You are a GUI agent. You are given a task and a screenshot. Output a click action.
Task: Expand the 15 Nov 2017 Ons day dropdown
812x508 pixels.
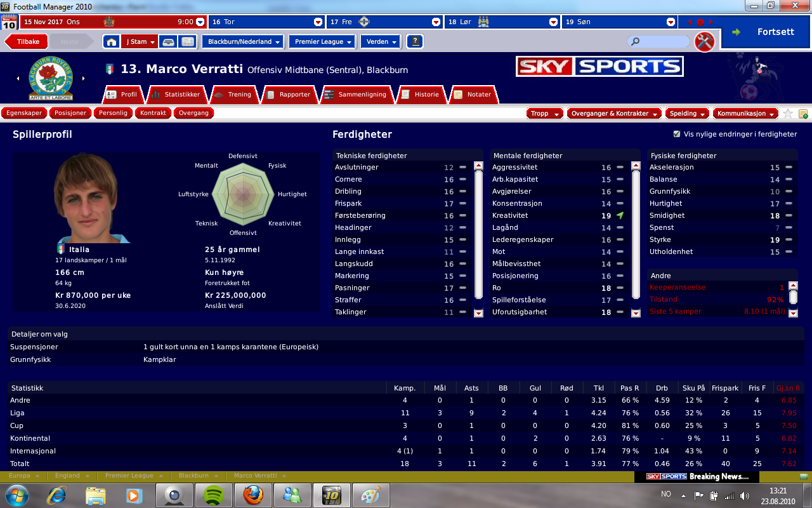coord(200,22)
